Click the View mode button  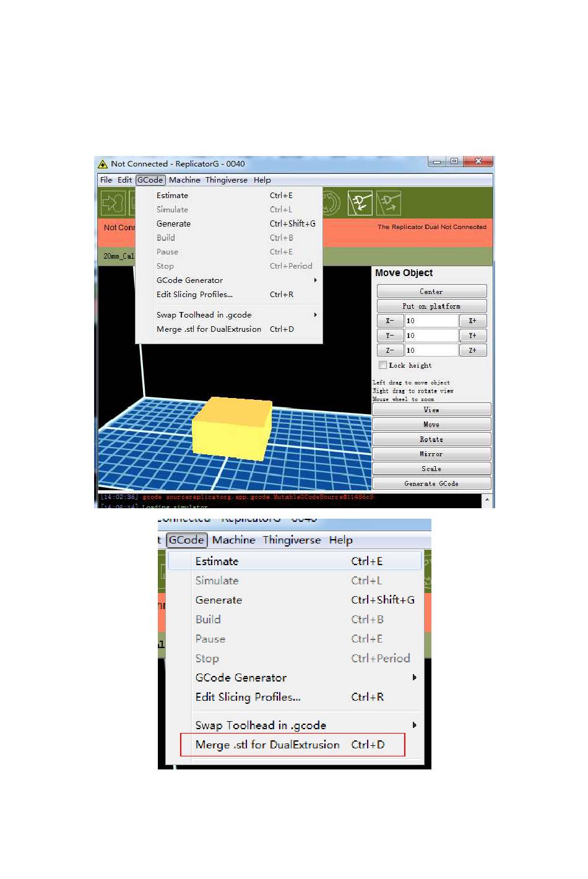coord(431,410)
